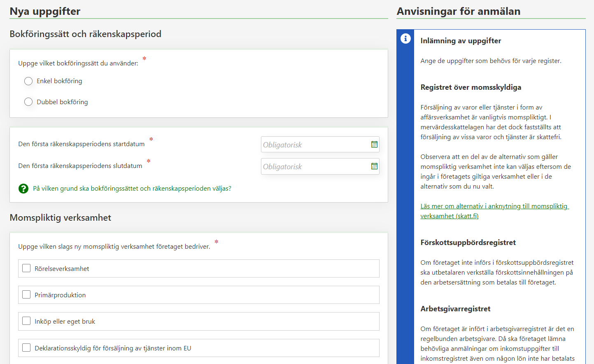Tick Inköp eller eget bruk checkbox
The image size is (594, 364).
coord(26,321)
